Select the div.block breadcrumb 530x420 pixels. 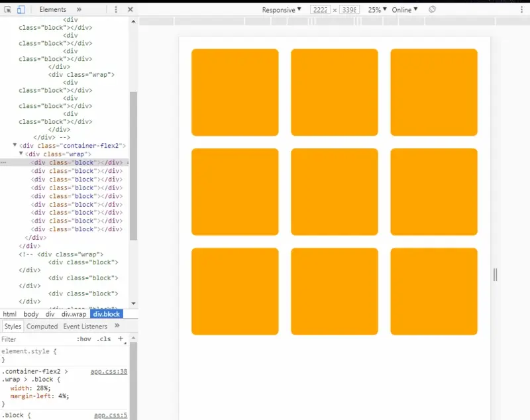point(107,314)
